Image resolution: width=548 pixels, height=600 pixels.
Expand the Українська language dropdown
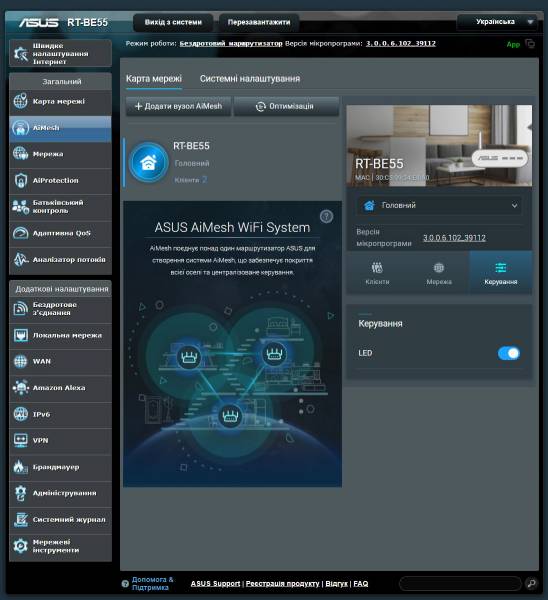[497, 22]
